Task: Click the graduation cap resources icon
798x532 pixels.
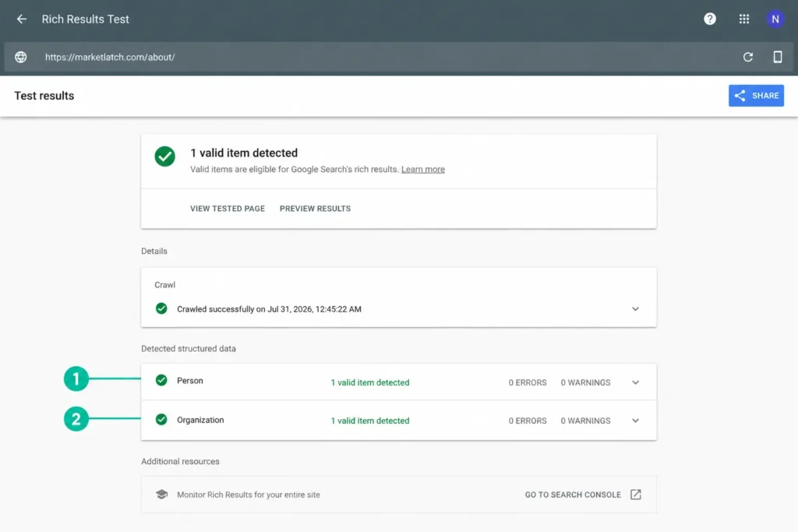Action: [x=161, y=495]
